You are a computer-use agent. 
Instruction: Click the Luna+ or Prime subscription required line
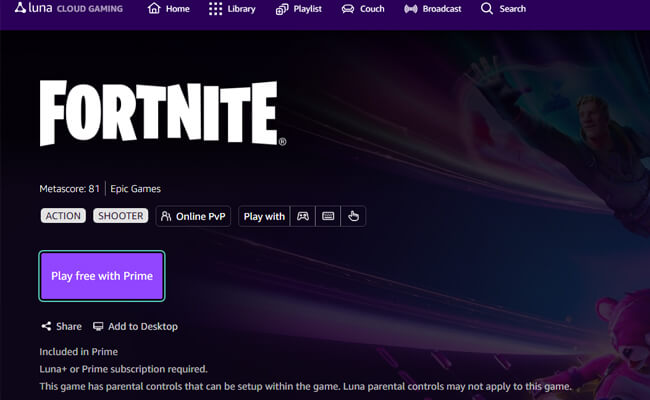(124, 369)
